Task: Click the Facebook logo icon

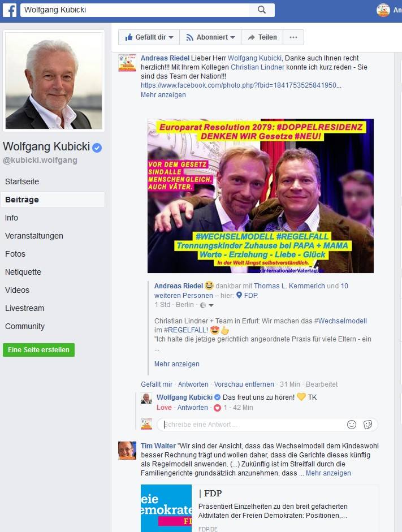Action: click(x=10, y=10)
